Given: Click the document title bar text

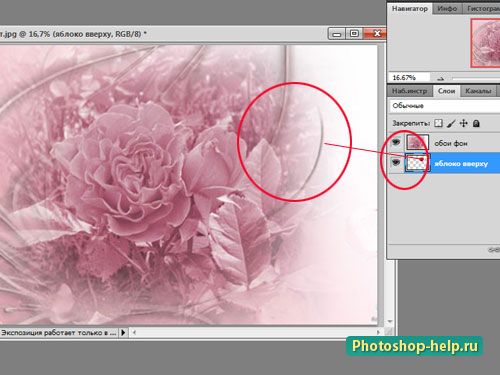Looking at the screenshot, I should tap(73, 34).
